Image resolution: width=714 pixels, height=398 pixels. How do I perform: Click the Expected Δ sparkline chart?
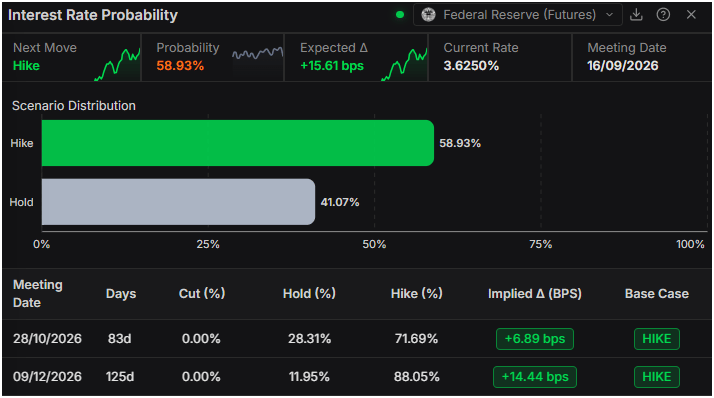[x=404, y=64]
